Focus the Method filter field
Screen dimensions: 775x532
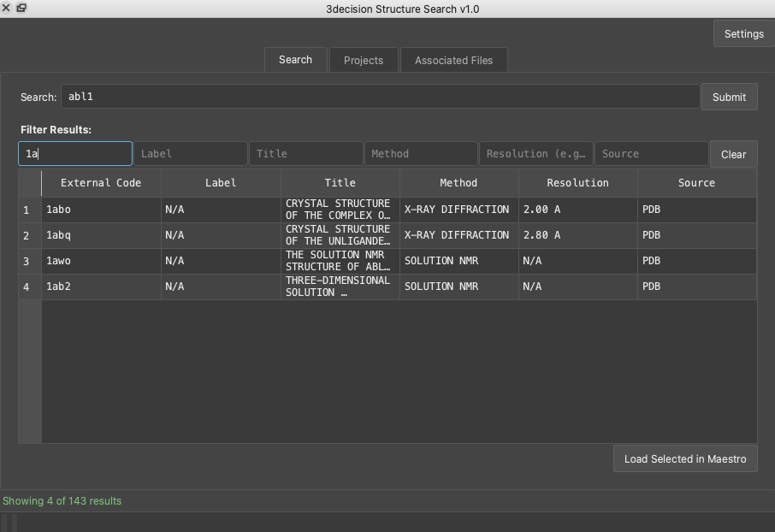pos(421,154)
